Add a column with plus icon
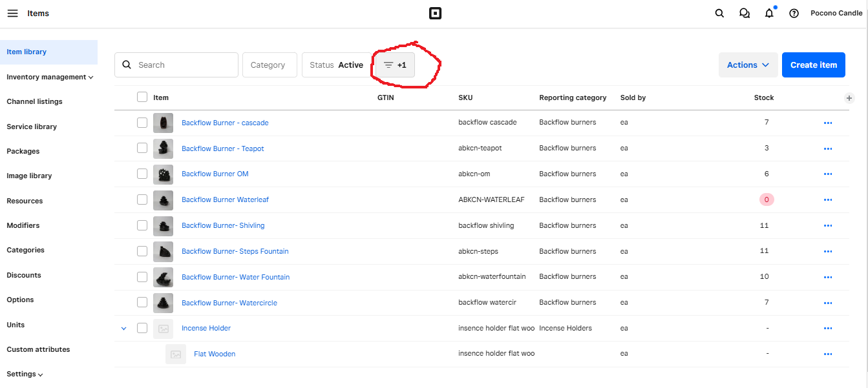Screen dimensions: 868x388 [849, 98]
